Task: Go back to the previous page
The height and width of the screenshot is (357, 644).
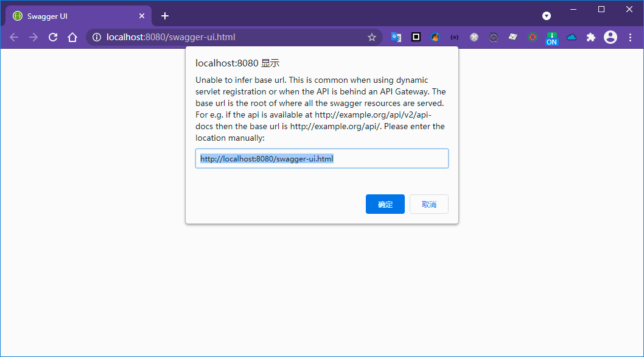Action: pyautogui.click(x=14, y=37)
